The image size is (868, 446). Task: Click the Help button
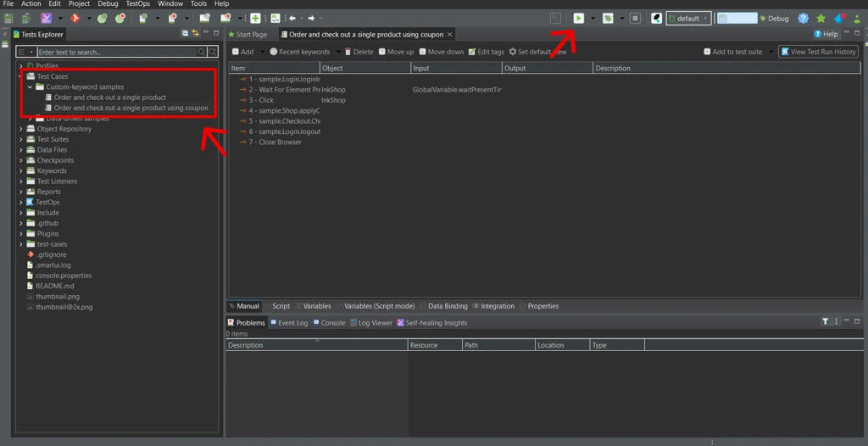click(x=826, y=34)
